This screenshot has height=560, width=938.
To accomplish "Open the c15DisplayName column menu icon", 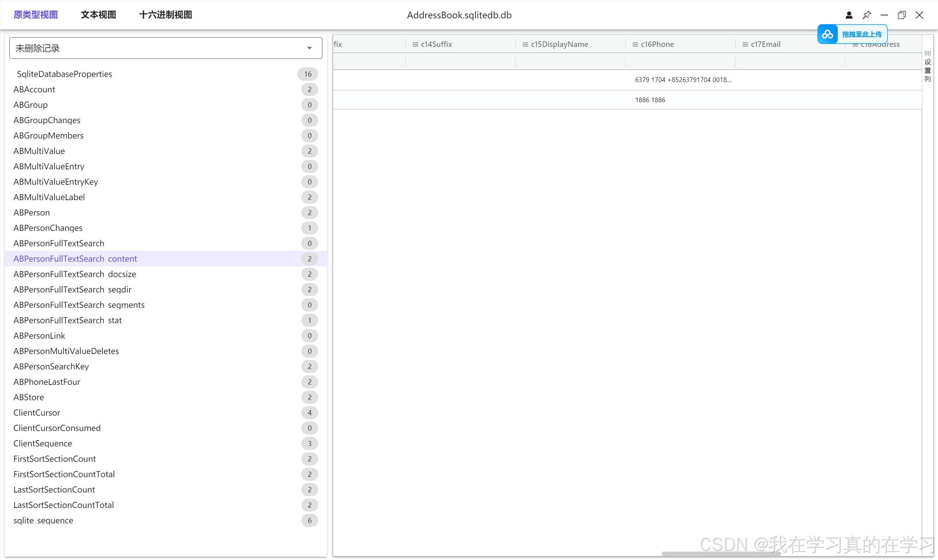I will (x=525, y=44).
